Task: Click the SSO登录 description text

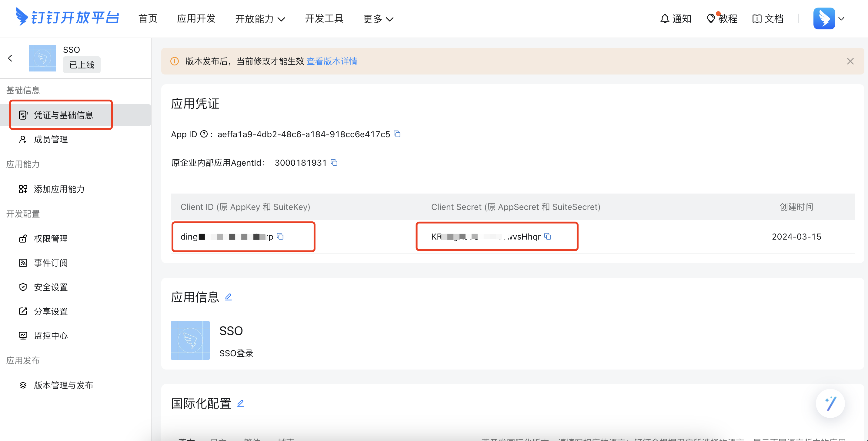Action: click(236, 353)
